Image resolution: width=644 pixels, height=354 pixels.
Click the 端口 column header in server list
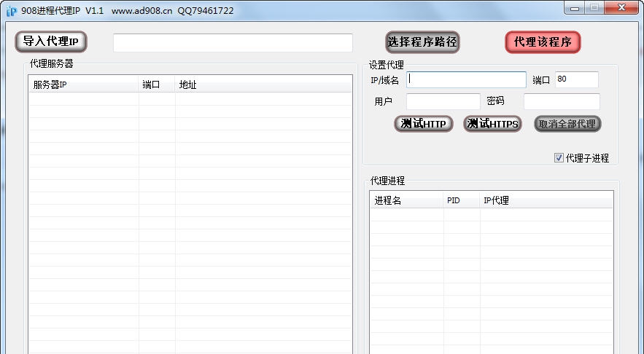pos(157,84)
